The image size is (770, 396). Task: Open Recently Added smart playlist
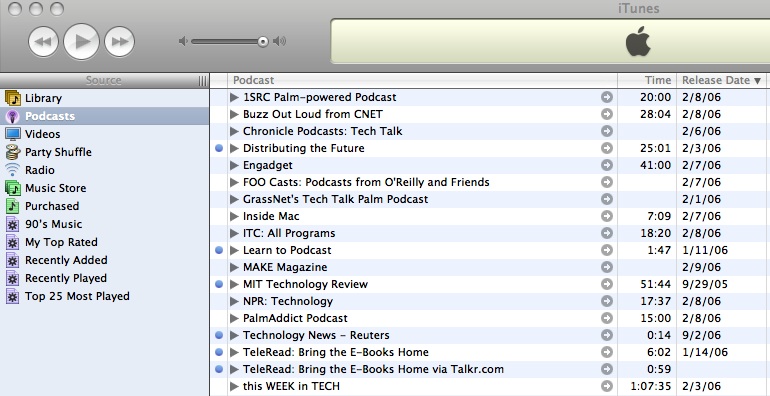tap(105, 260)
